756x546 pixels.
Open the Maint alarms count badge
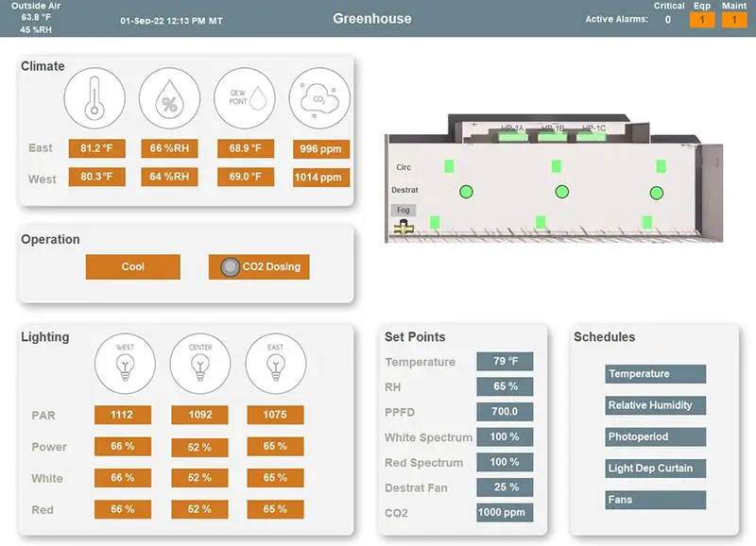734,19
